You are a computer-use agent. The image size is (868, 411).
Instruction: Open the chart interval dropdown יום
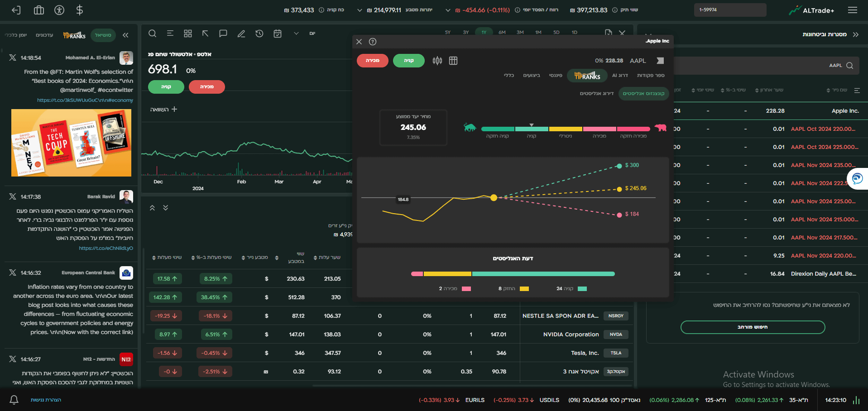click(304, 33)
